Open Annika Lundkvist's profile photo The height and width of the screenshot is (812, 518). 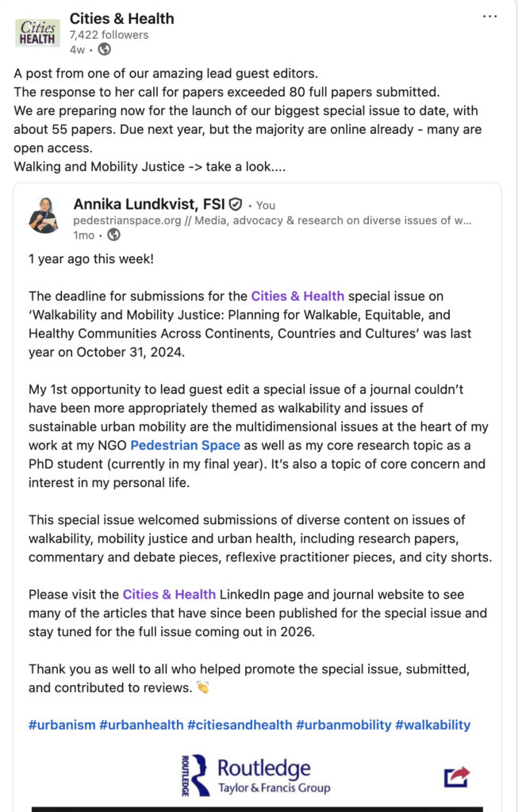pyautogui.click(x=44, y=214)
